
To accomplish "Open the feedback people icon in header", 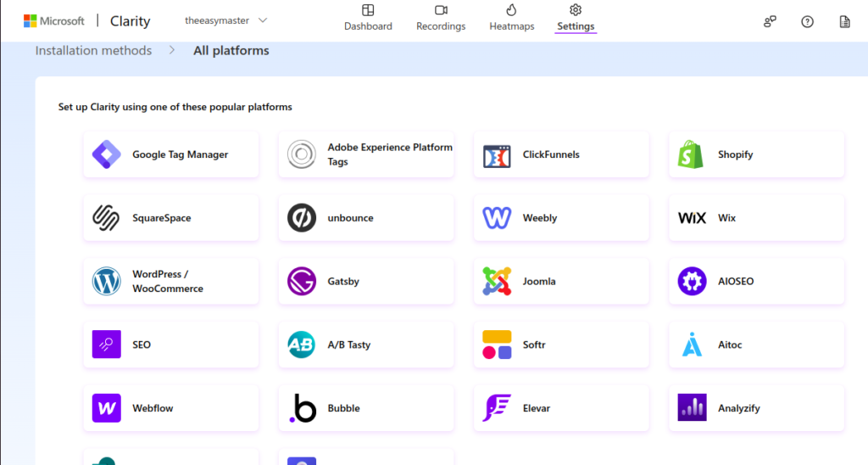I will [770, 21].
